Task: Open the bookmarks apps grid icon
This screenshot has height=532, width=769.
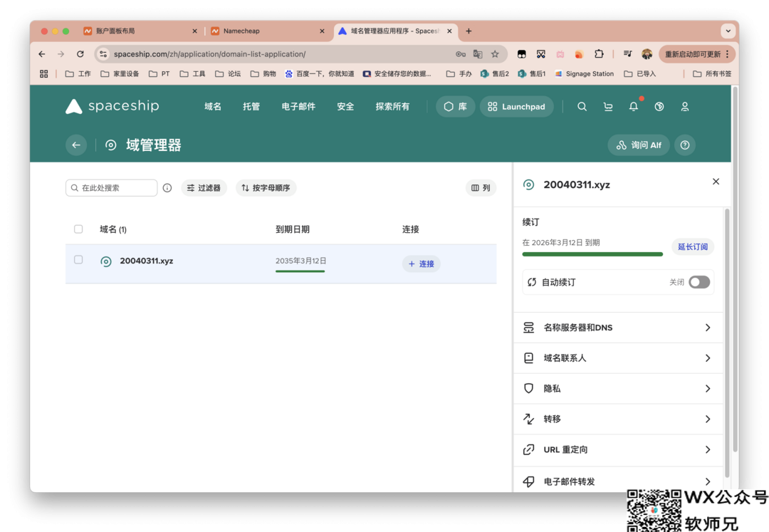Action: [x=43, y=73]
